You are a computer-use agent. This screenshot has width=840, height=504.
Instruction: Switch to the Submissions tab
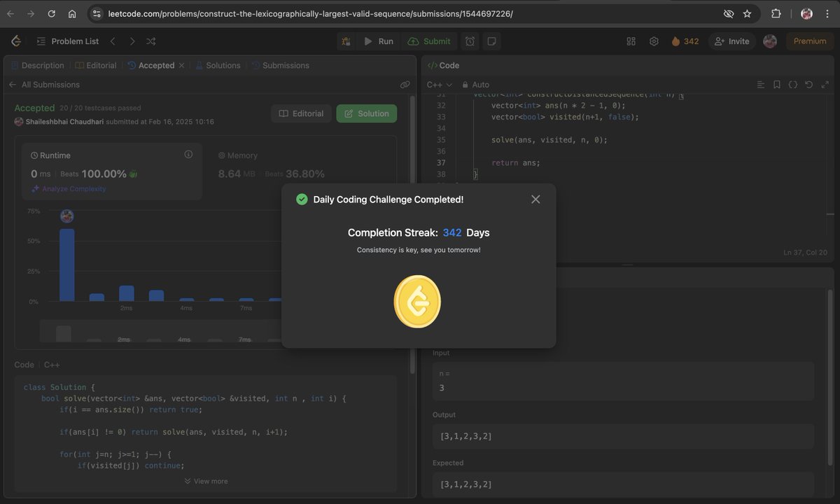click(x=280, y=65)
